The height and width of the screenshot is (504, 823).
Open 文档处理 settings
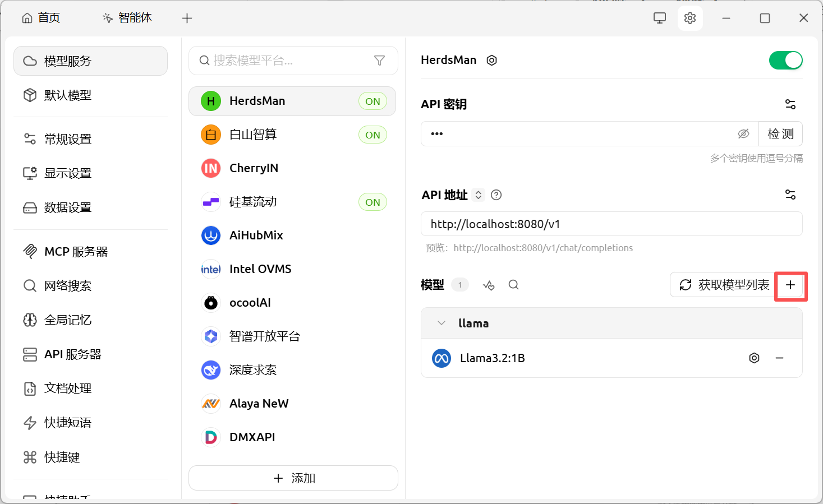pos(90,389)
